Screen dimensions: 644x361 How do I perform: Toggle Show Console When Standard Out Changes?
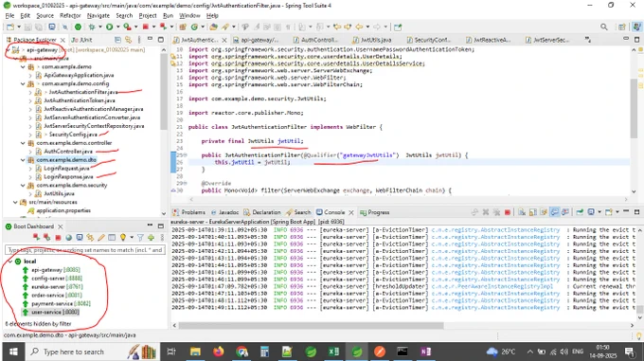pos(554,212)
